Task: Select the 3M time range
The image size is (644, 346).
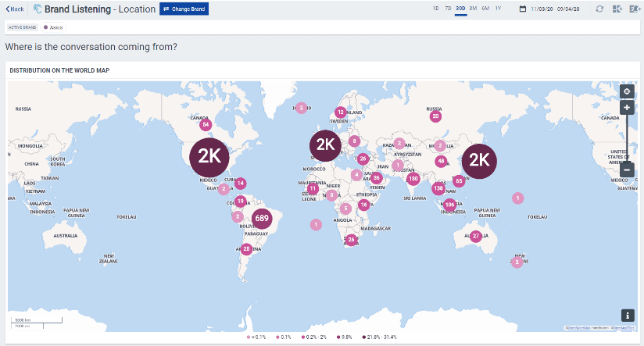Action: (x=473, y=8)
